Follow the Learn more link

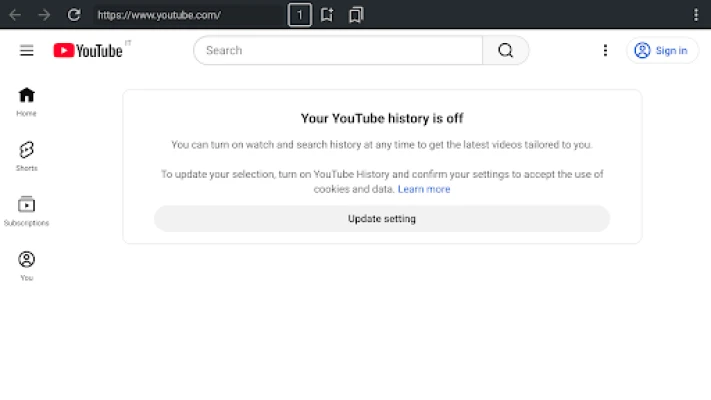click(x=424, y=189)
